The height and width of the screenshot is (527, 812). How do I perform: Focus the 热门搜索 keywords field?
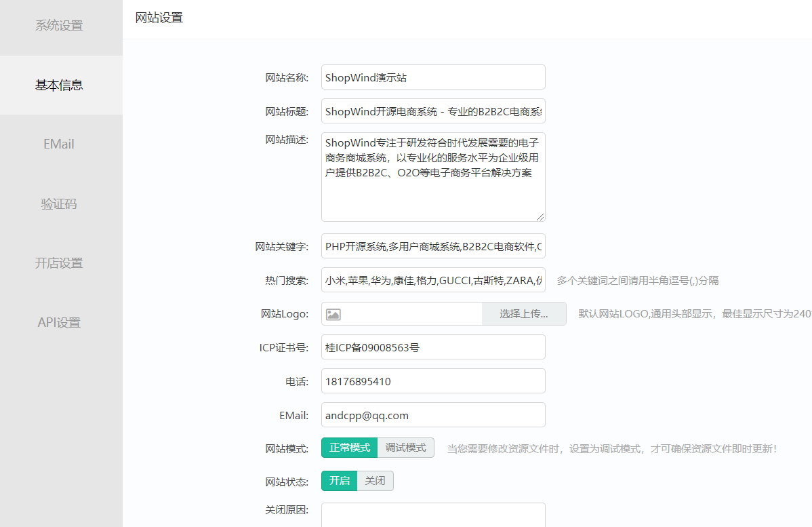click(433, 280)
